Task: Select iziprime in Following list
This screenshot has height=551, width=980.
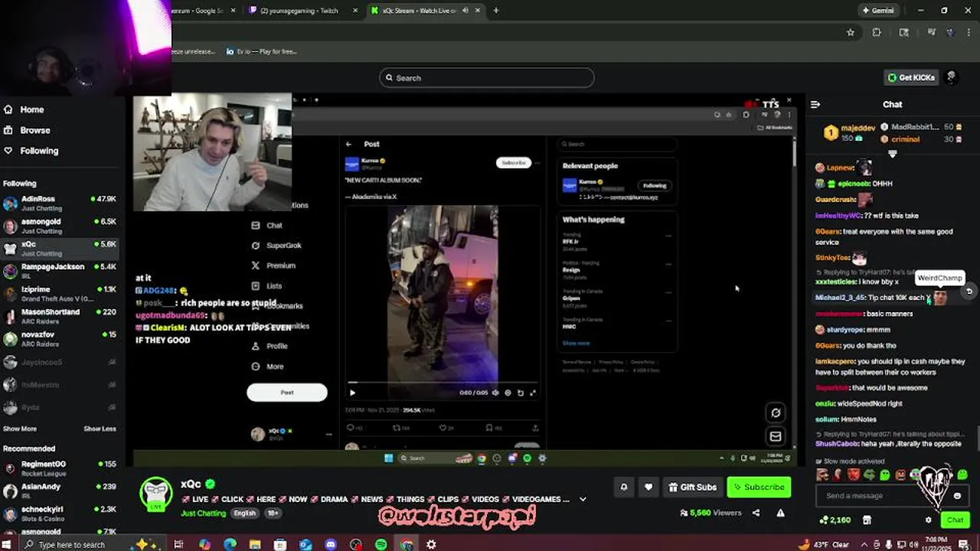Action: coord(60,294)
